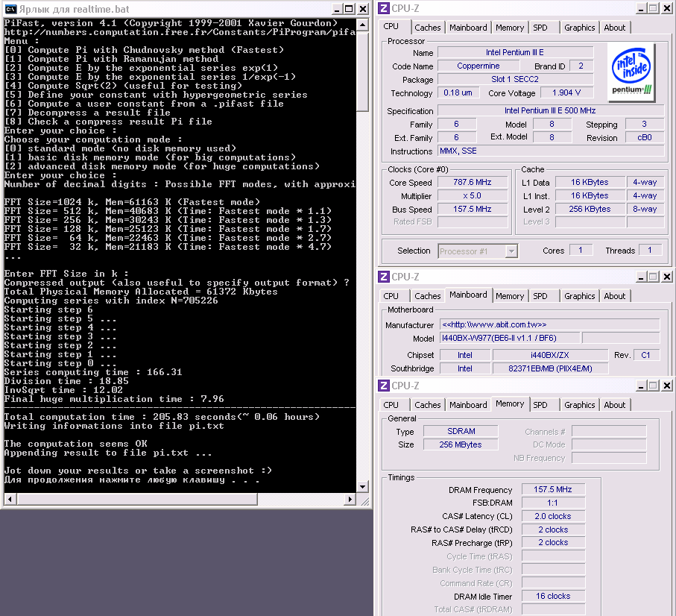Open Caches tab in bottom CPU-Z window

[x=427, y=405]
